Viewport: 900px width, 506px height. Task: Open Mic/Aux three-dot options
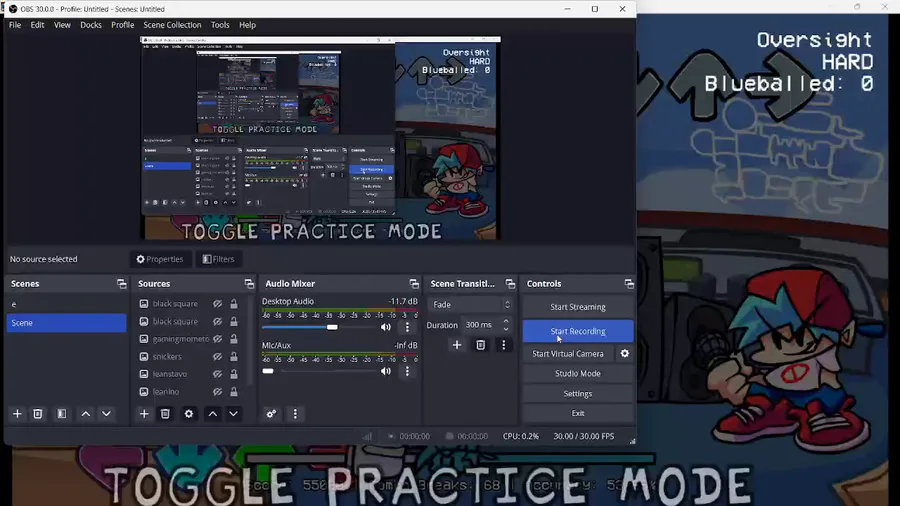[408, 371]
